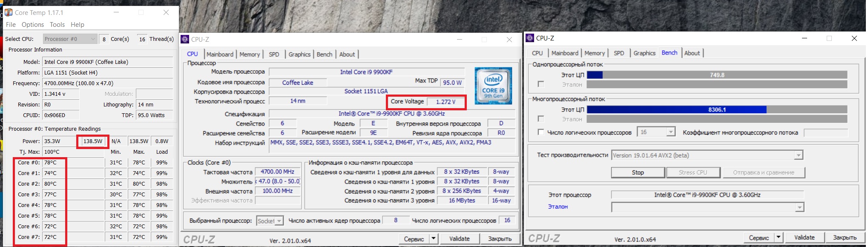Click the multi-thread ratio coefficient field

tap(825, 132)
